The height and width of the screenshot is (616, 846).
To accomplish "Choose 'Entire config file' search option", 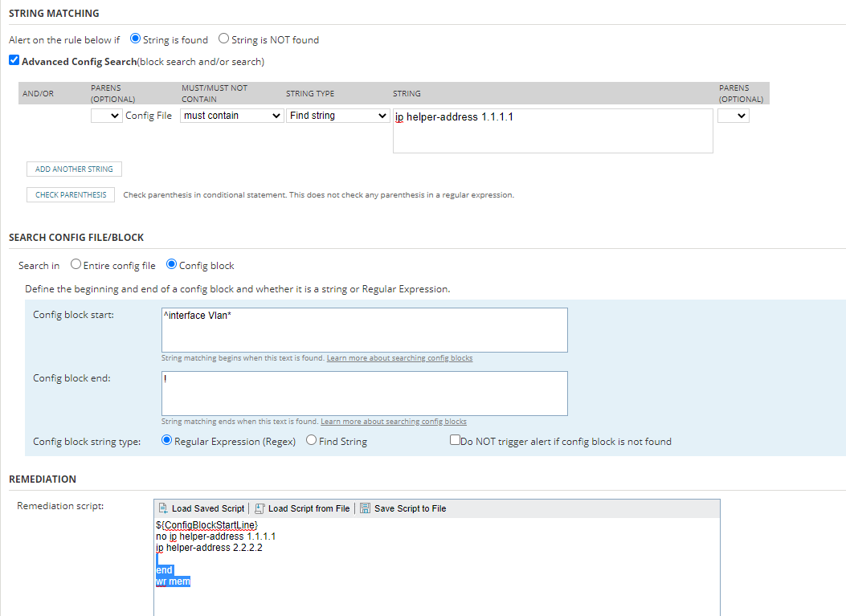I will [x=76, y=264].
